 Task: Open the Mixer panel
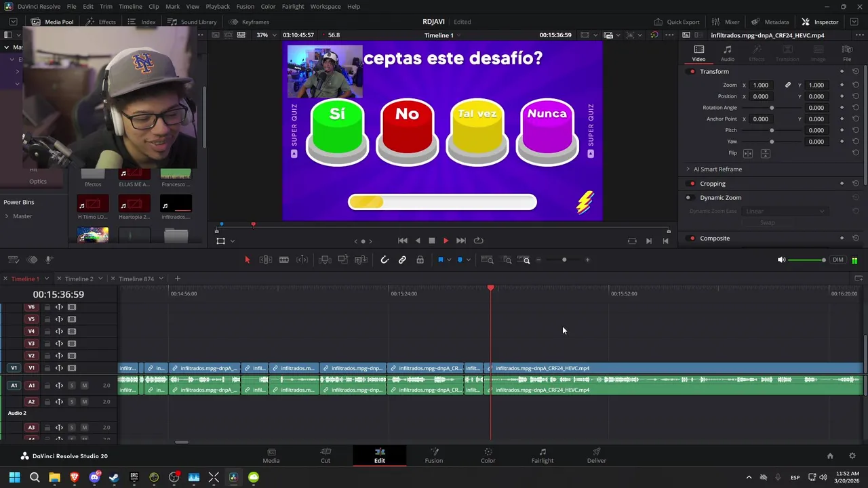725,22
